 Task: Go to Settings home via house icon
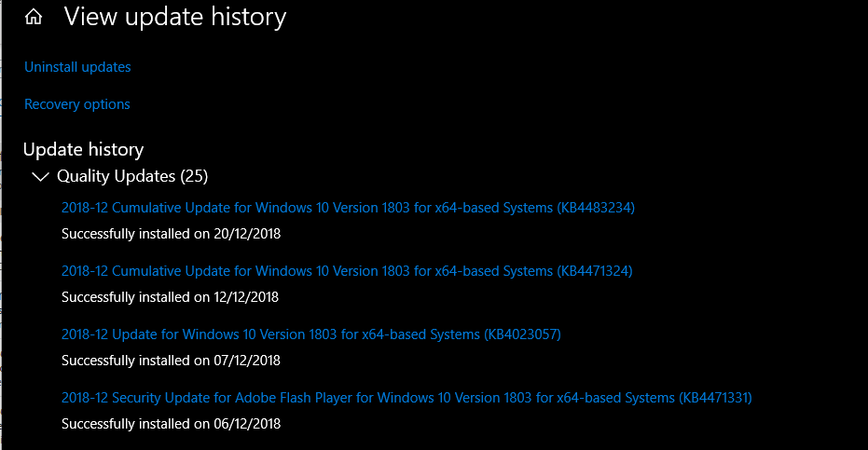click(34, 17)
